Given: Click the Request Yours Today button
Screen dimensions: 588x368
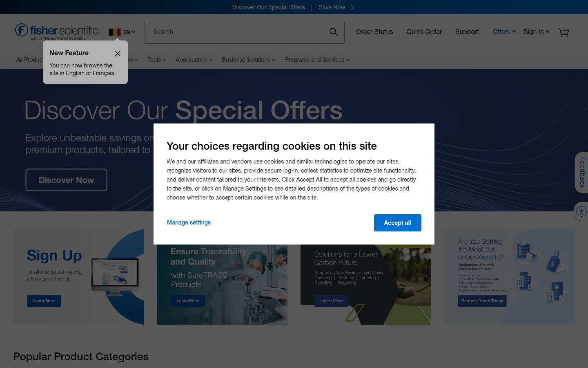Looking at the screenshot, I should click(482, 301).
